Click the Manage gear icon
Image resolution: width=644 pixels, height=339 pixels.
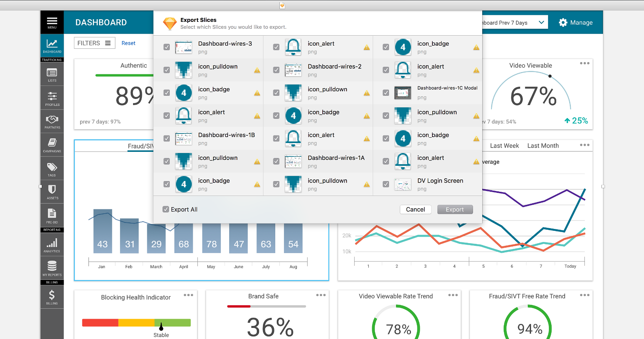tap(563, 23)
